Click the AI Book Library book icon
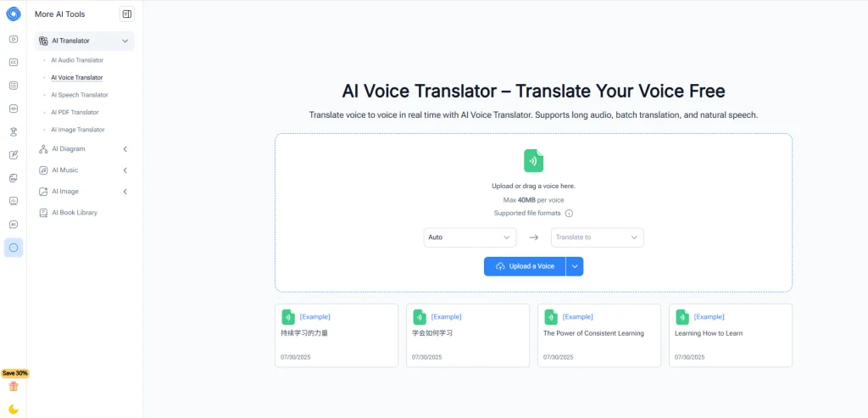Viewport: 868px width, 418px height. click(43, 213)
